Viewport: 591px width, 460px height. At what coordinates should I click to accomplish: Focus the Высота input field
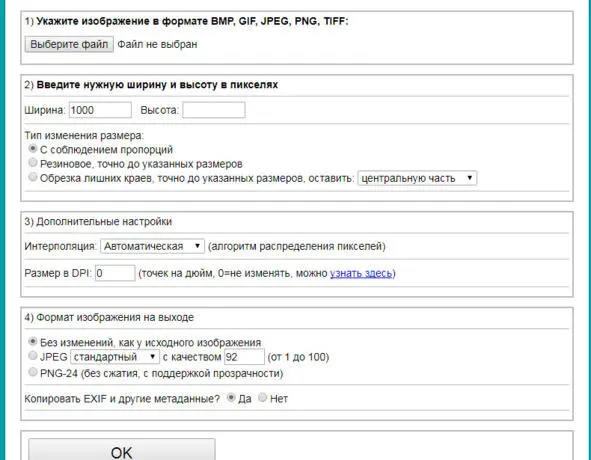point(214,110)
